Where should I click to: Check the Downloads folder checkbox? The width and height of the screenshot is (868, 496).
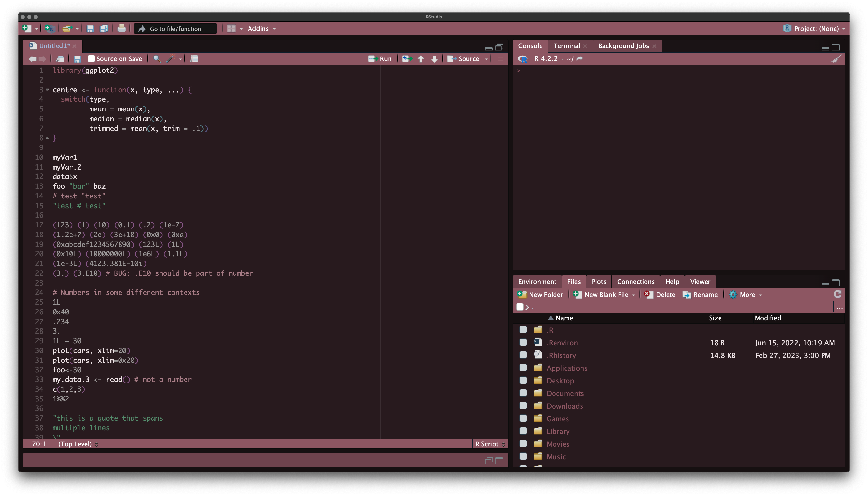click(523, 405)
